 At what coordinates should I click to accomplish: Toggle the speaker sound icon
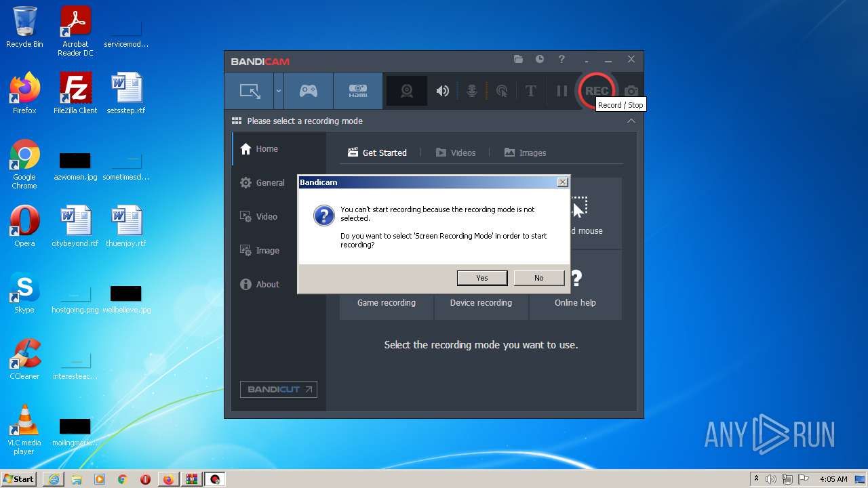(442, 91)
